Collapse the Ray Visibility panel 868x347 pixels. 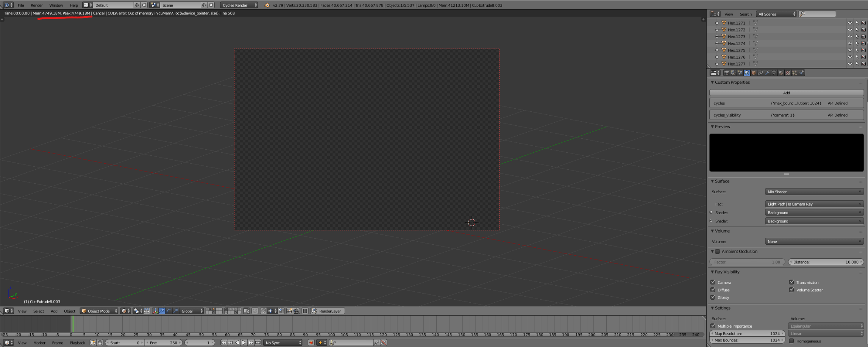pos(712,272)
